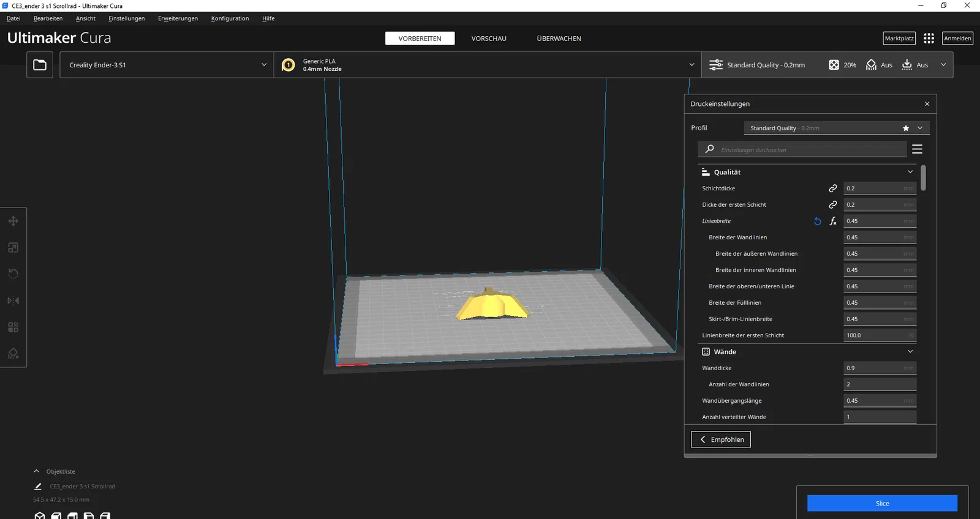Image resolution: width=980 pixels, height=519 pixels.
Task: Open the Ansicht menu
Action: tap(86, 18)
